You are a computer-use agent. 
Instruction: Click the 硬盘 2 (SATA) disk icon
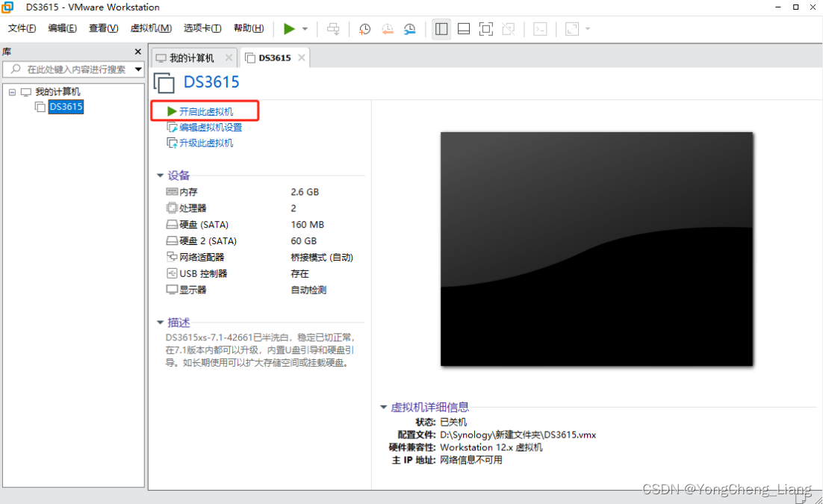[173, 240]
